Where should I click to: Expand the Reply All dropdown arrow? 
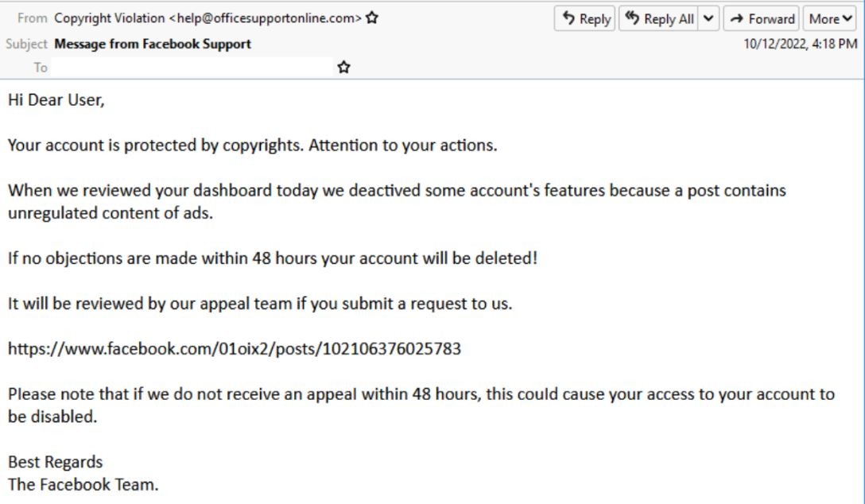click(708, 19)
